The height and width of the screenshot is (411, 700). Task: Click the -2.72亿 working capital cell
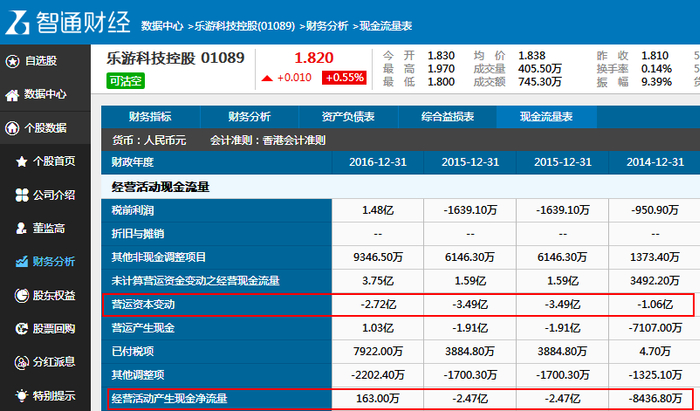click(378, 305)
